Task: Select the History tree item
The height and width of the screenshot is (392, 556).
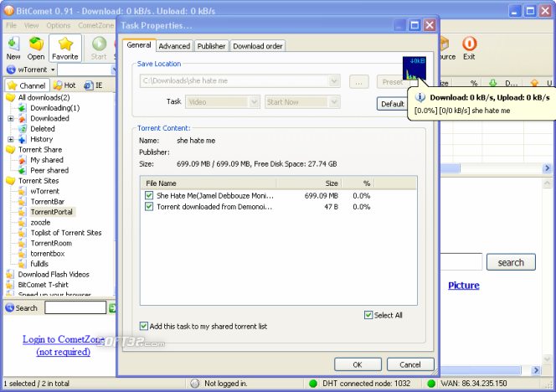Action: (42, 139)
